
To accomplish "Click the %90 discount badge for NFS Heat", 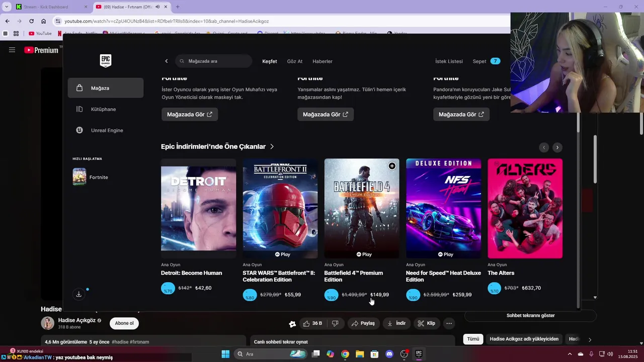I will click(x=413, y=295).
